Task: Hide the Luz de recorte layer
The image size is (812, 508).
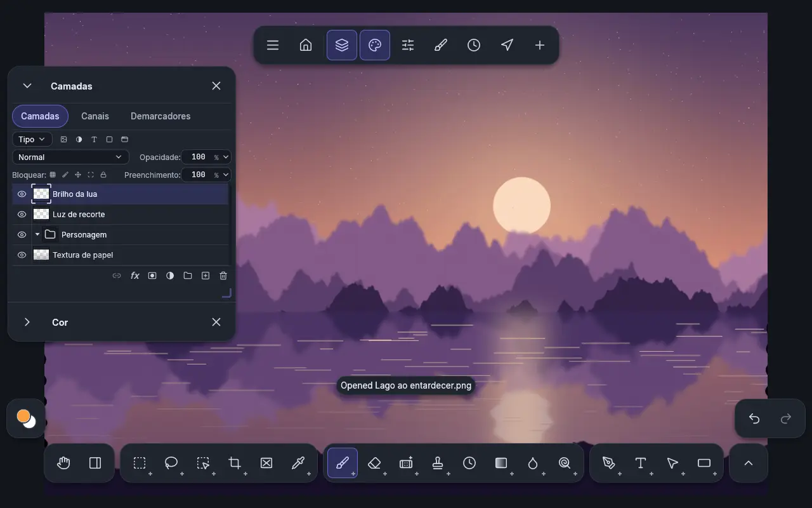Action: coord(22,215)
